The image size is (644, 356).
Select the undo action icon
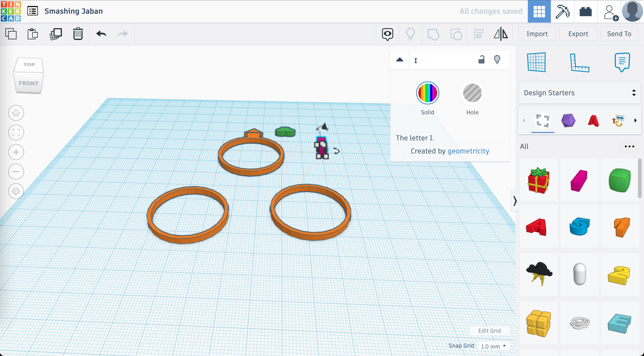click(x=101, y=34)
